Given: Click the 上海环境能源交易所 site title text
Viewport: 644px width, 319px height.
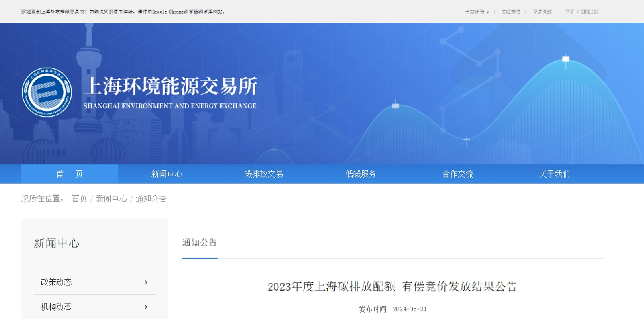Looking at the screenshot, I should pos(171,87).
